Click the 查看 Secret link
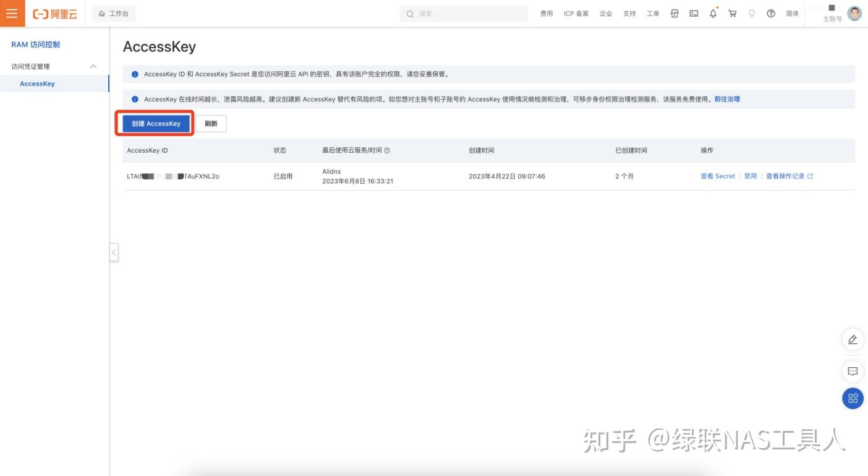The height and width of the screenshot is (476, 868). pyautogui.click(x=718, y=176)
